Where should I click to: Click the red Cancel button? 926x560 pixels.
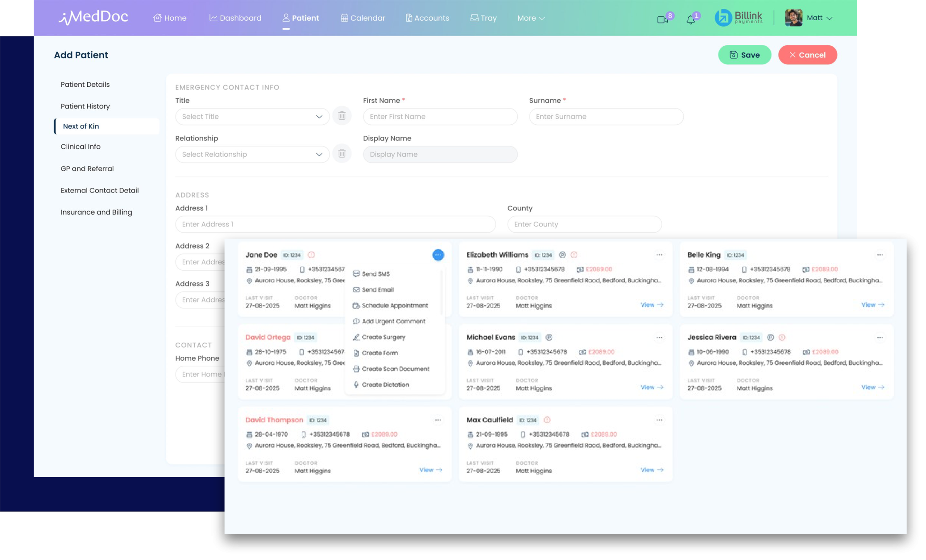[x=807, y=55]
